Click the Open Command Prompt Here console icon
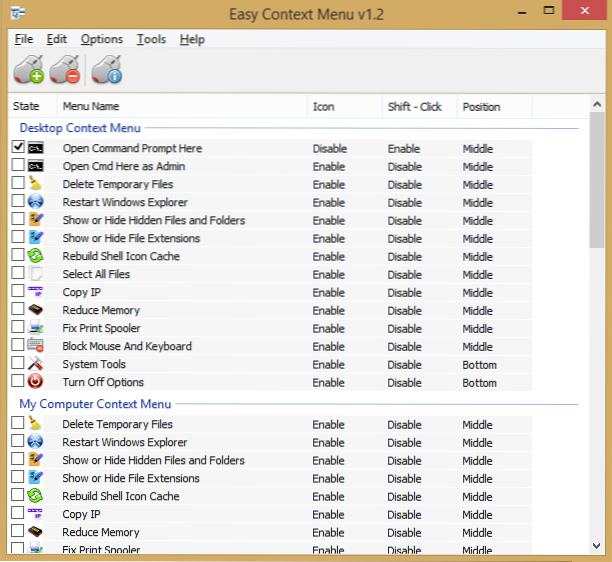612x562 pixels. pyautogui.click(x=36, y=148)
